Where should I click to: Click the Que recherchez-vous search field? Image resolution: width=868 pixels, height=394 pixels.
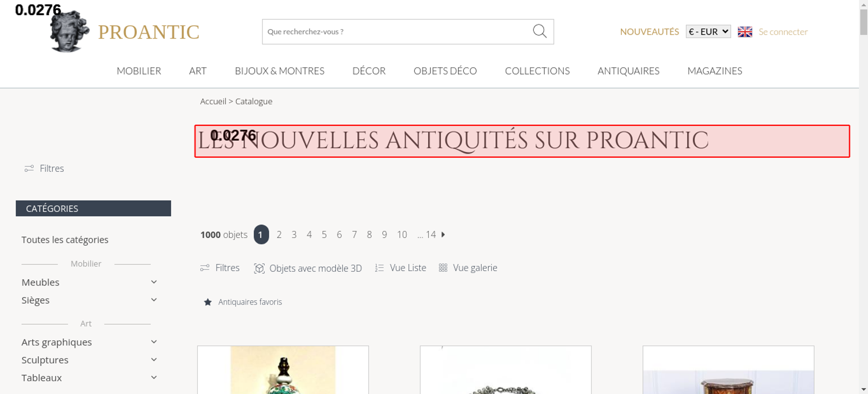click(397, 32)
